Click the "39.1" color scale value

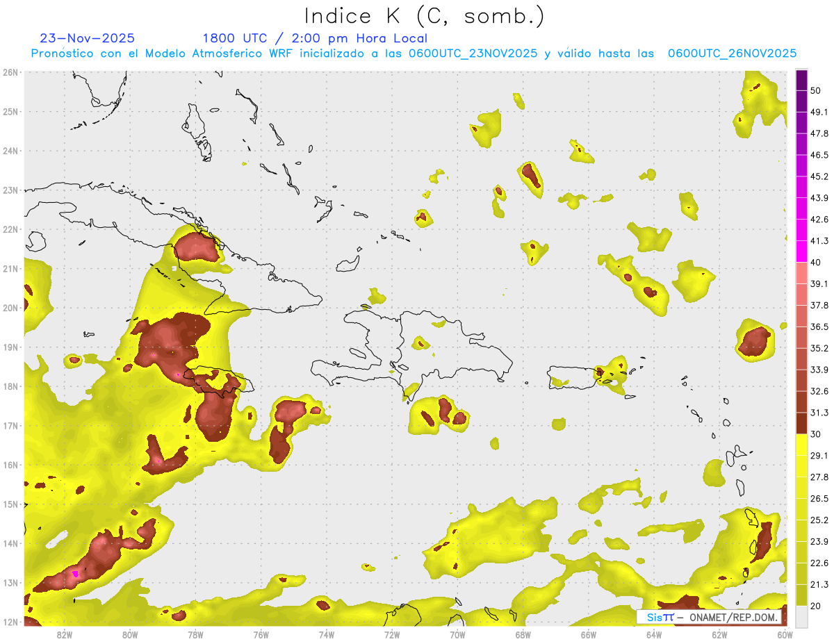tap(819, 284)
